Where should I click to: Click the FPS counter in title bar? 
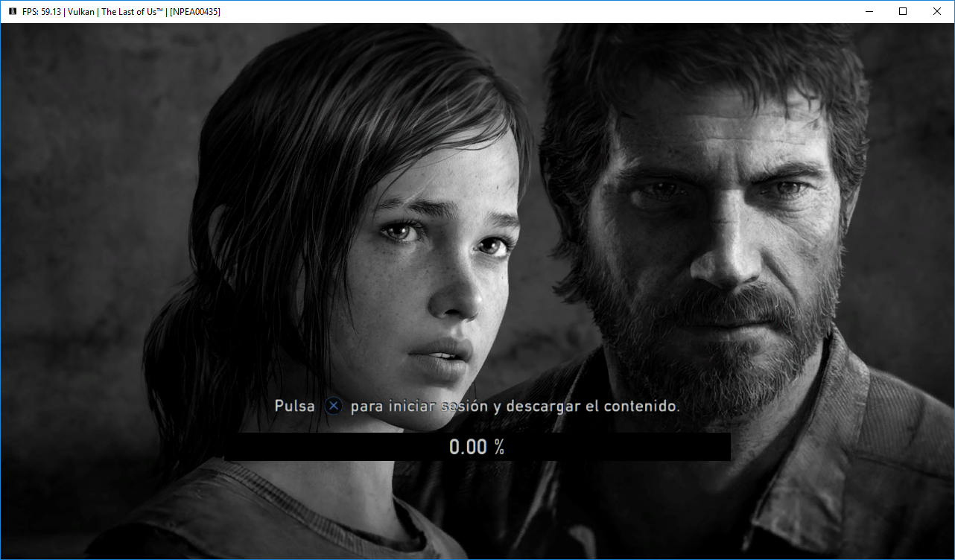click(x=41, y=12)
